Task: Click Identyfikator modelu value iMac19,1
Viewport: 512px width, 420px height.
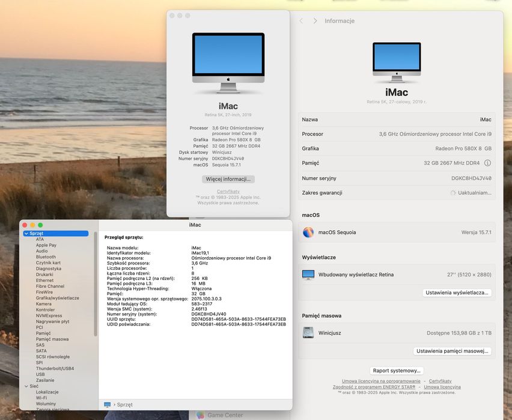Action: (x=200, y=253)
